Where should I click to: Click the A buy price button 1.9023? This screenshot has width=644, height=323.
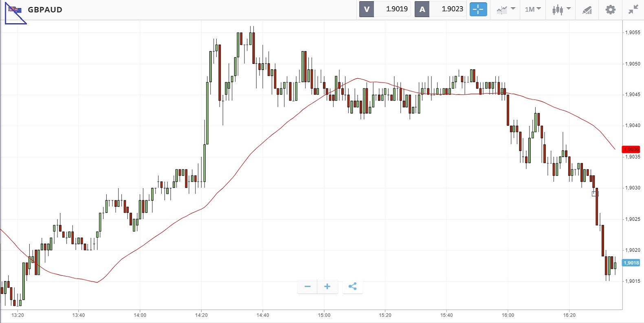(440, 9)
